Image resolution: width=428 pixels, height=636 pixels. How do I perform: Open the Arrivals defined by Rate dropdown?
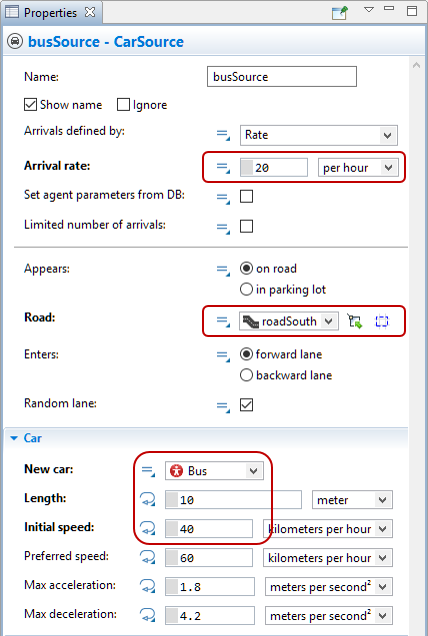pyautogui.click(x=318, y=135)
